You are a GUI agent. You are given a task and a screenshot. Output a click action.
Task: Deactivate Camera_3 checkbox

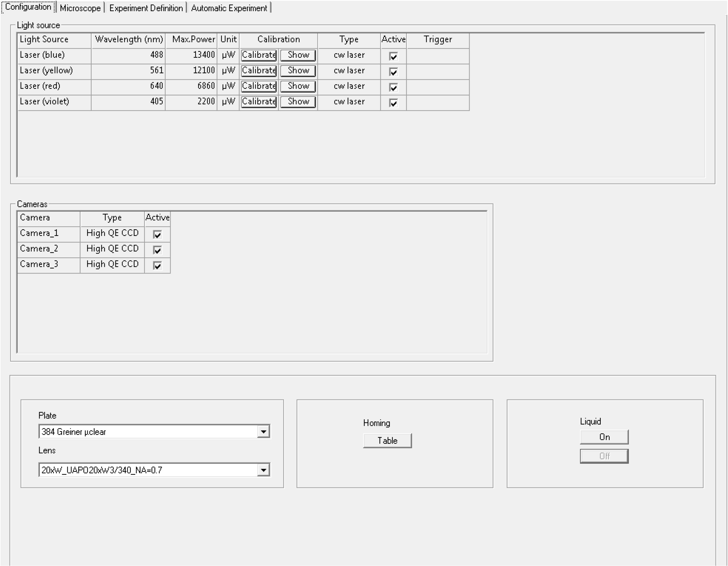[157, 266]
